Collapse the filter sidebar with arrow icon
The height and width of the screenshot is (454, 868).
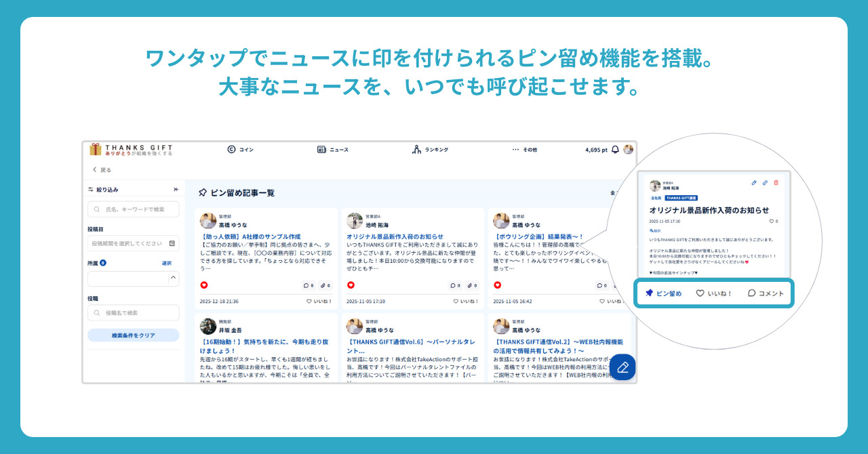pos(176,190)
